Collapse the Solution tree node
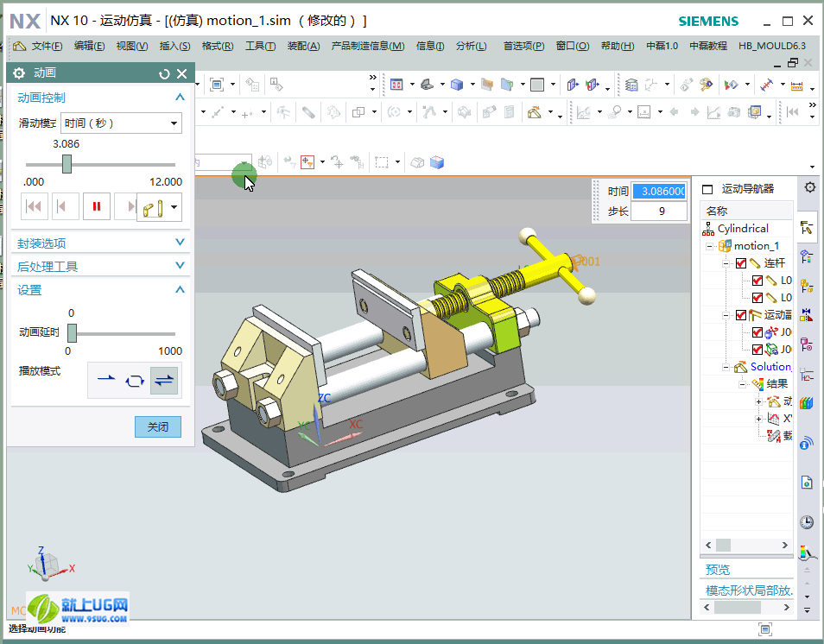Viewport: 824px width, 644px height. click(726, 367)
